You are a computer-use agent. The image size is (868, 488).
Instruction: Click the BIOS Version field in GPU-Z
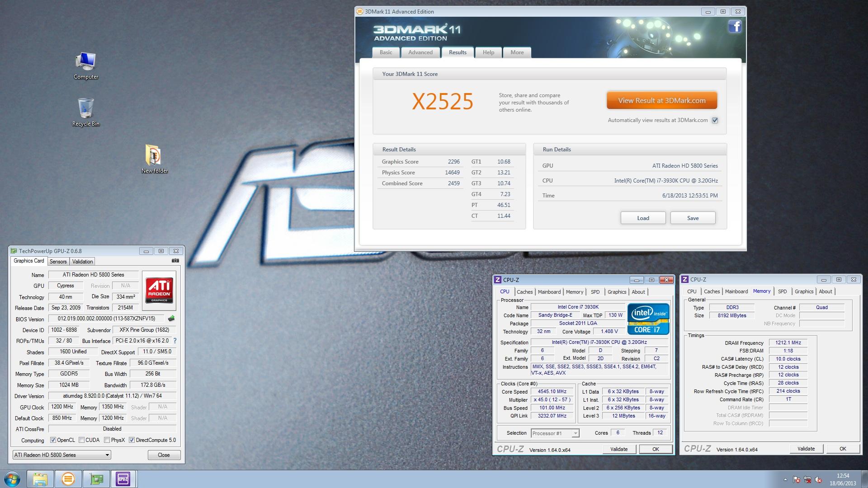107,319
